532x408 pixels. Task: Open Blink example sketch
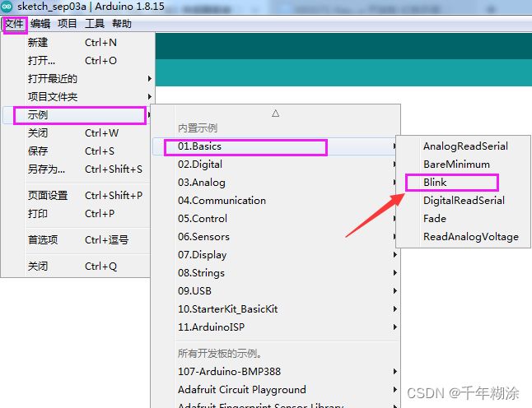coord(463,183)
